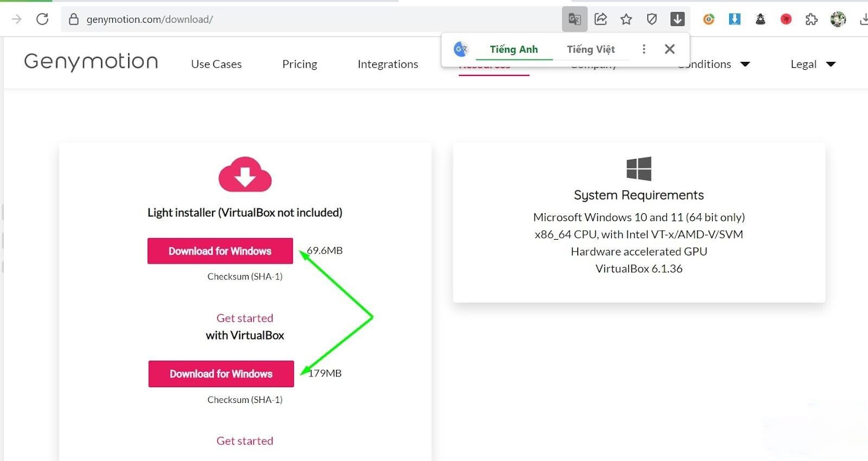The image size is (868, 461).
Task: Open the orange circular extension icon
Action: point(709,20)
